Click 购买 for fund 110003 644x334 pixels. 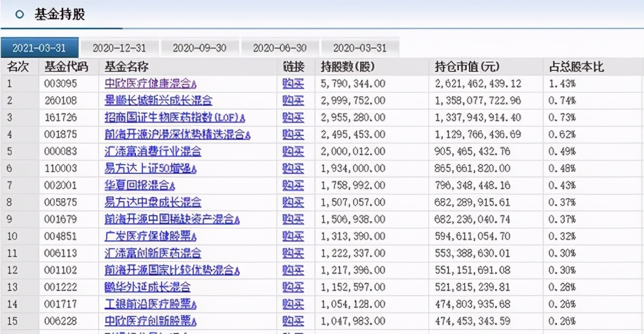click(293, 168)
